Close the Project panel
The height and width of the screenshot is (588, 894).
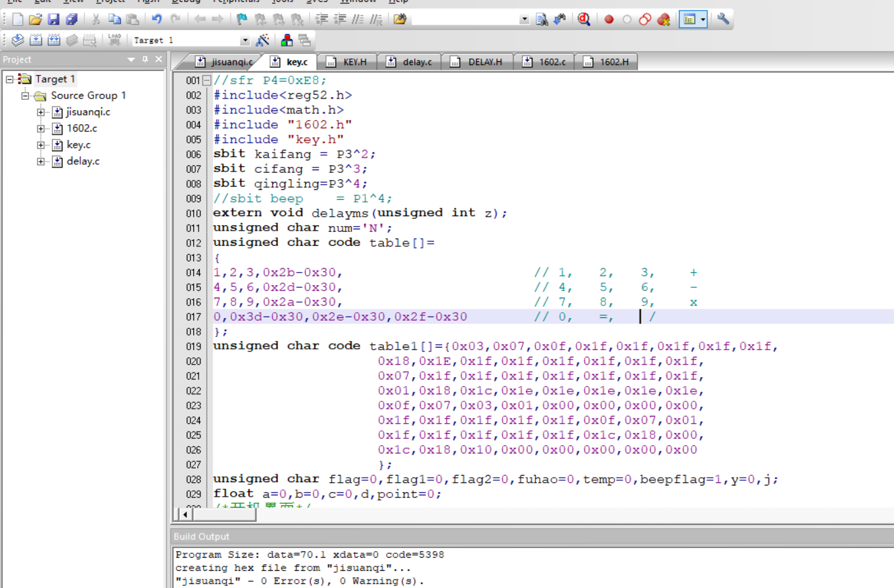[x=158, y=60]
